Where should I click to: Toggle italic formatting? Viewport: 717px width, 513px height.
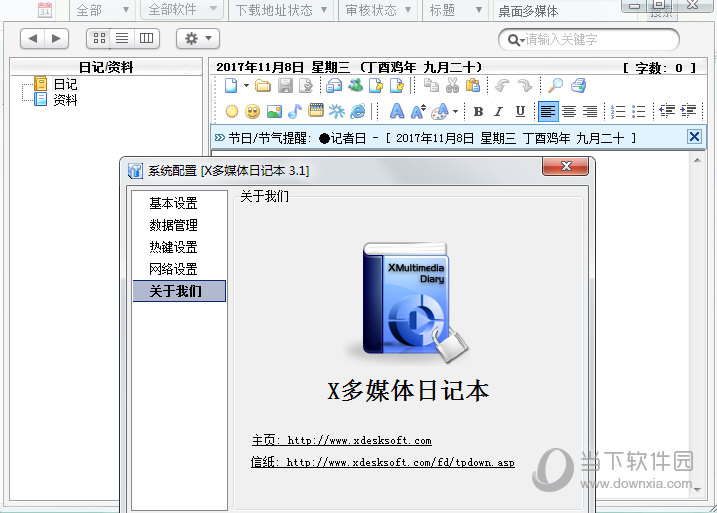pos(498,111)
